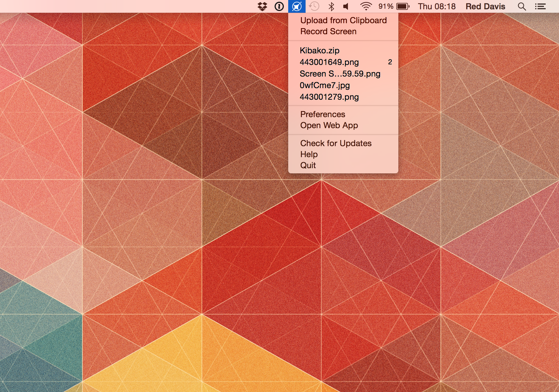Viewport: 559px width, 392px height.
Task: Select Check for Updates
Action: (x=336, y=143)
